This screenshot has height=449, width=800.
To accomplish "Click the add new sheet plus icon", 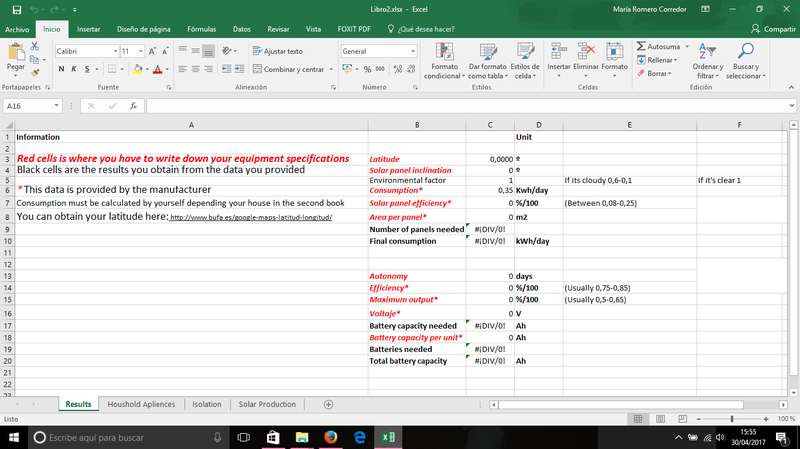I will point(329,404).
